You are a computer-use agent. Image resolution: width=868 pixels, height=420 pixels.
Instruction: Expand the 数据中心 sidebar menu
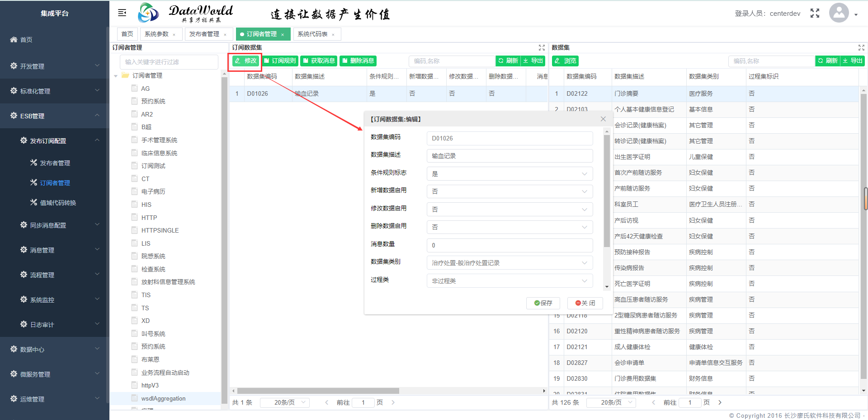tap(54, 349)
